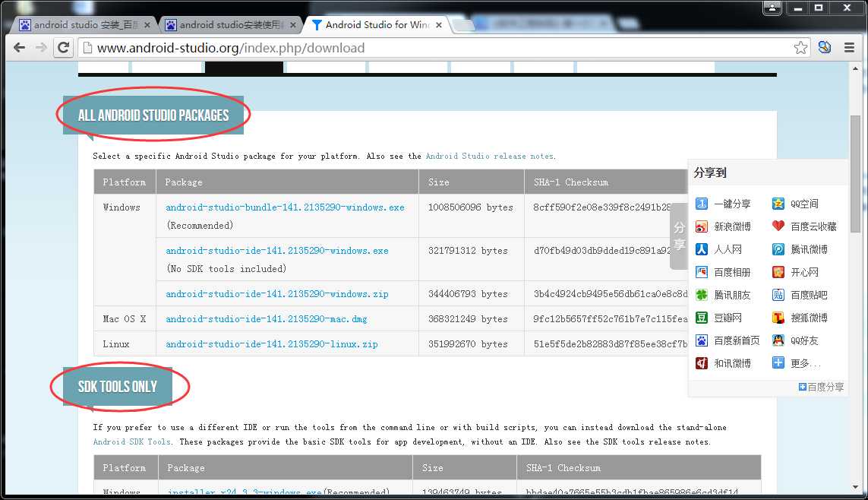Share to QQ空间 icon

pyautogui.click(x=778, y=204)
